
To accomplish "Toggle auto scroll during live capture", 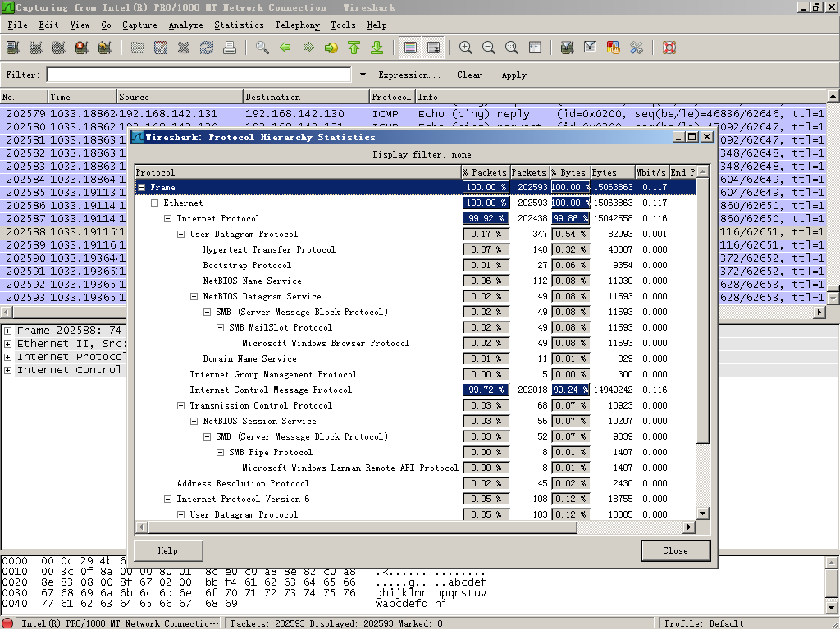I will point(433,48).
